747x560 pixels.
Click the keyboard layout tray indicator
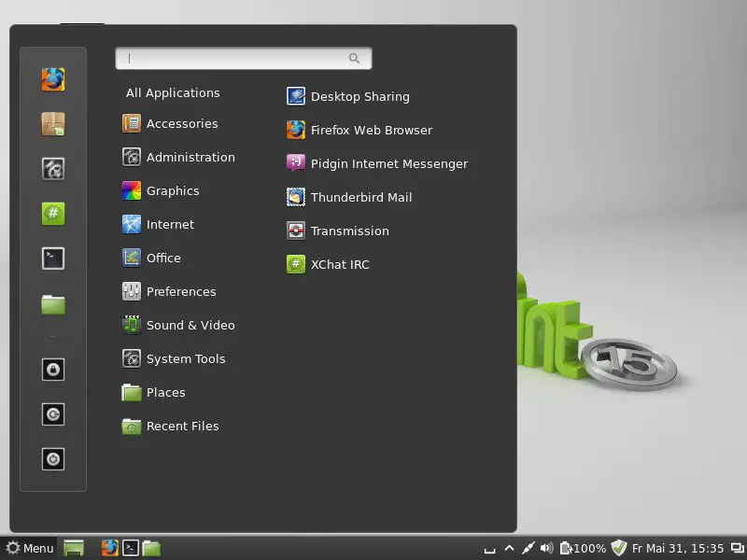point(489,550)
